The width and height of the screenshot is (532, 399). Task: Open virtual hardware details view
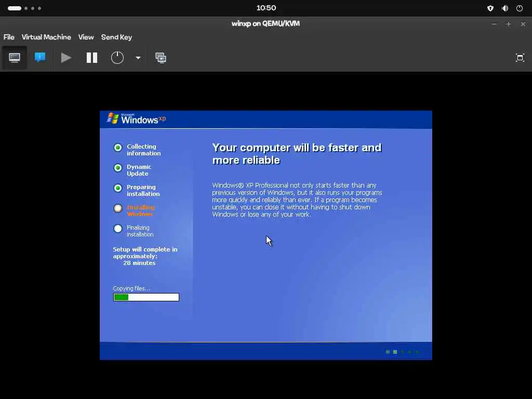point(40,58)
